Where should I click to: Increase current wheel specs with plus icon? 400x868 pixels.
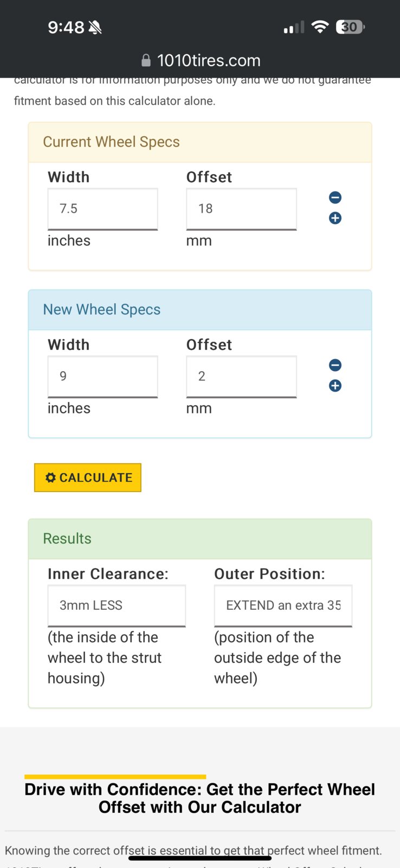click(335, 218)
